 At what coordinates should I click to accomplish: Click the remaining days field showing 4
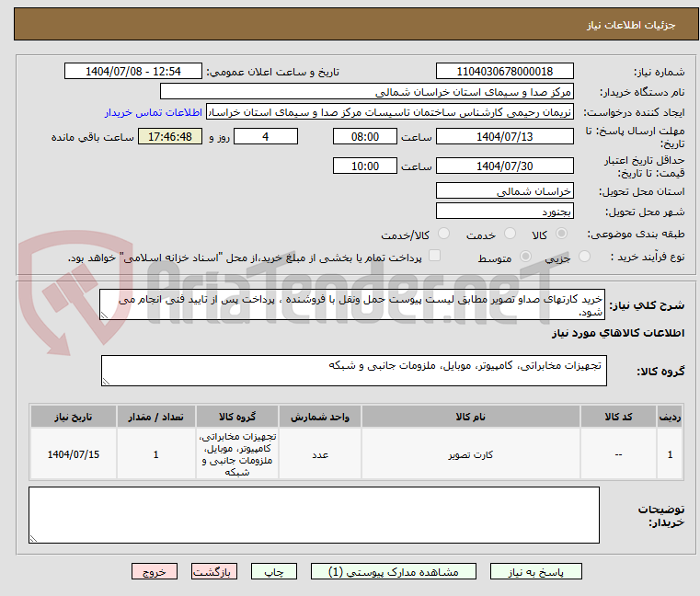[266, 137]
